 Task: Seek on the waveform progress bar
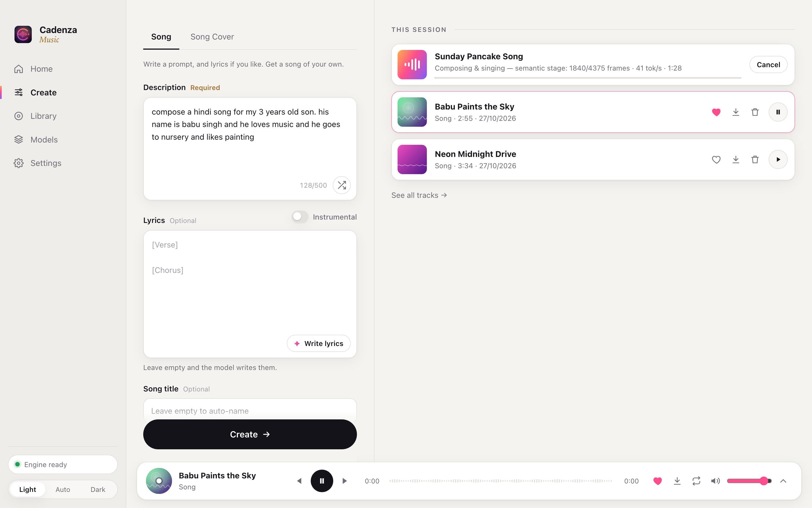coord(501,481)
